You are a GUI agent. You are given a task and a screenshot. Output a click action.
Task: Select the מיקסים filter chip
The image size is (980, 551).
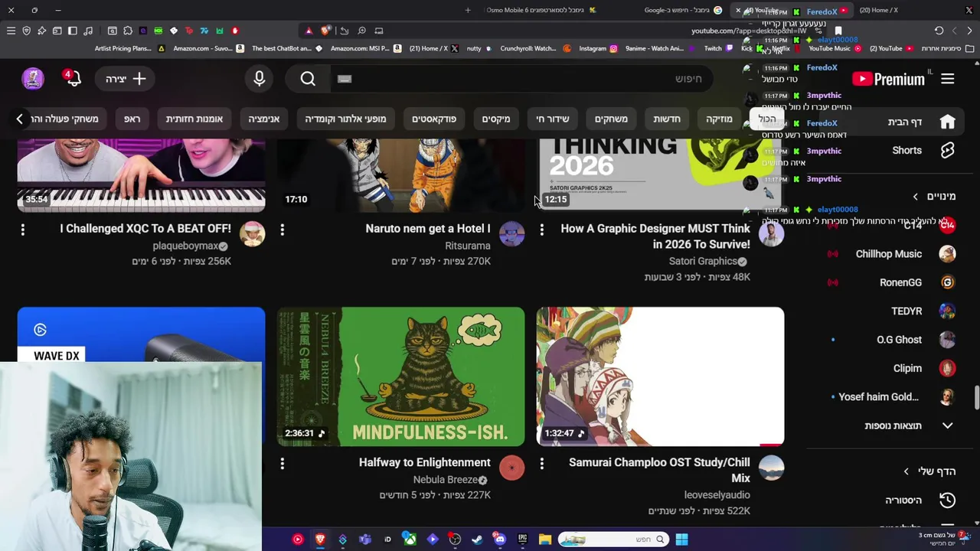tap(495, 119)
